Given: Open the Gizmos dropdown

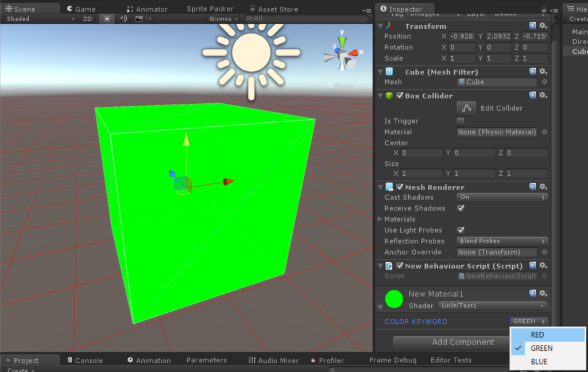Looking at the screenshot, I should [223, 19].
